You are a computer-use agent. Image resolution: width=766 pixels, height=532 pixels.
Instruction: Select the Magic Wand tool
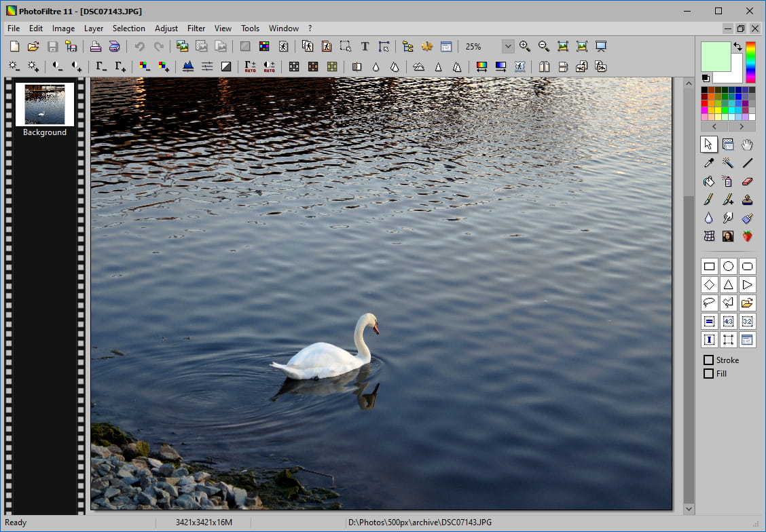pos(727,163)
